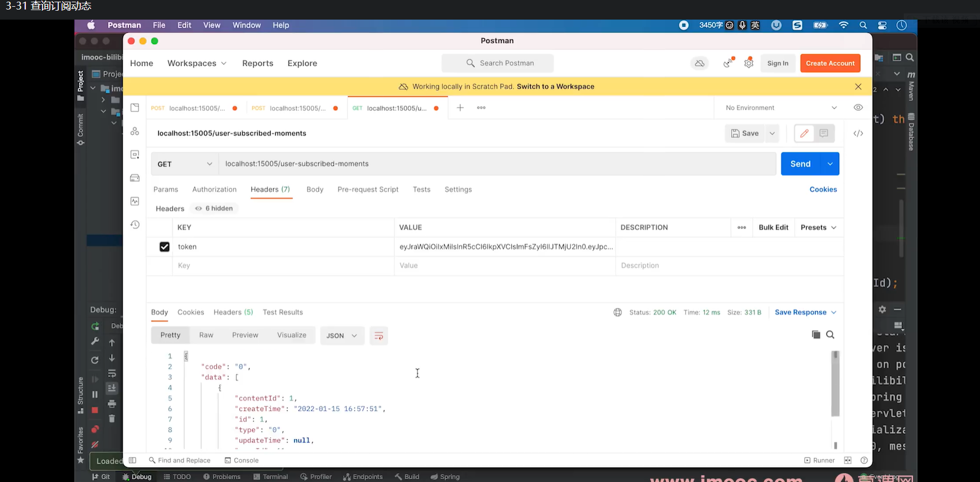This screenshot has height=482, width=980.
Task: Click the Wi-Fi icon in macOS menu bar
Action: coord(843,25)
